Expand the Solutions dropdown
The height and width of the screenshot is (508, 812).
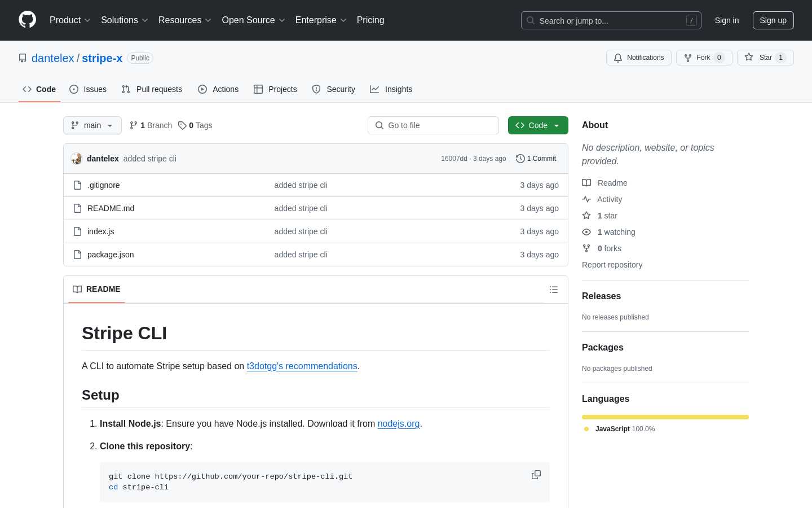[125, 20]
